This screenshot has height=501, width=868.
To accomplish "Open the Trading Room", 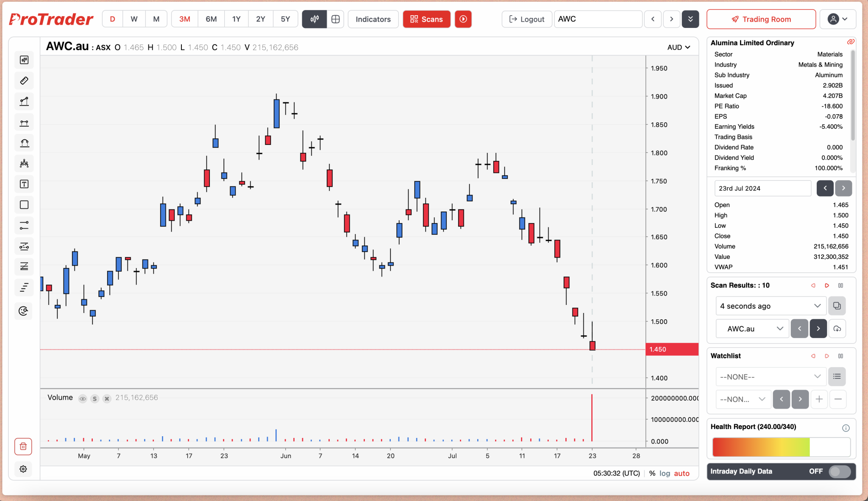I will [761, 19].
